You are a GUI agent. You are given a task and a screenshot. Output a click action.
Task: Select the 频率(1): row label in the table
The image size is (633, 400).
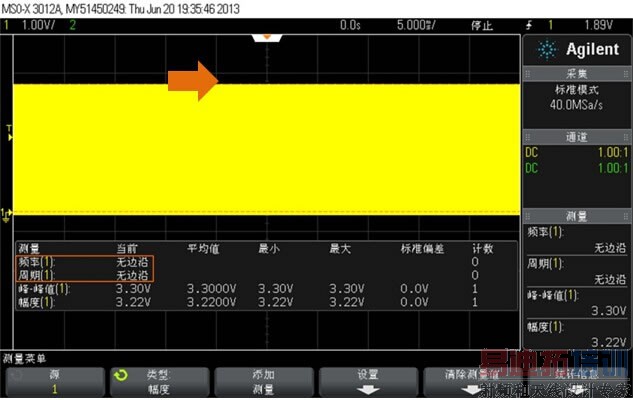pyautogui.click(x=36, y=262)
